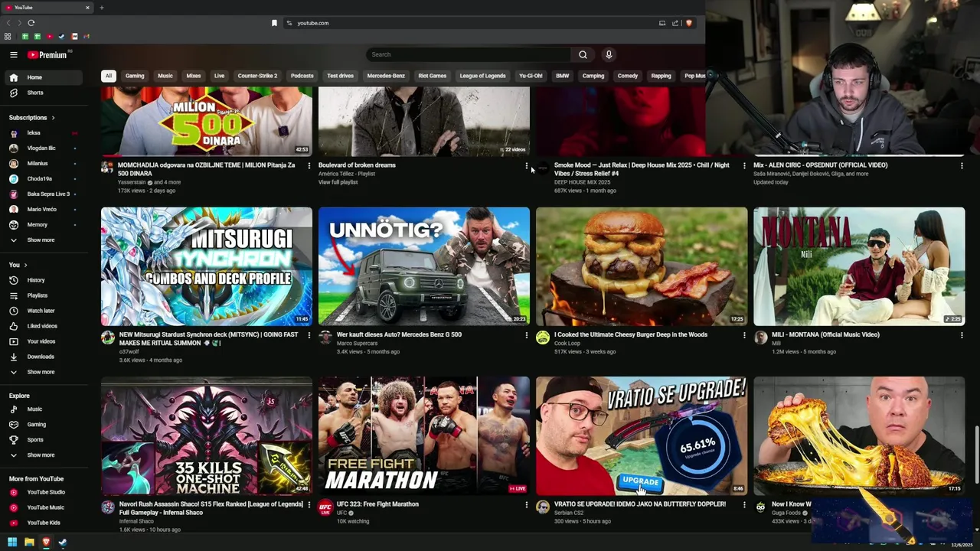Open options menu for MILI - MONTANA video
Image resolution: width=980 pixels, height=551 pixels.
pos(962,335)
